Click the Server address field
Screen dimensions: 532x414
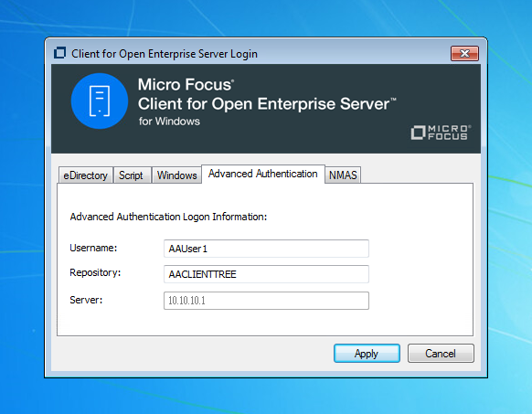[266, 301]
